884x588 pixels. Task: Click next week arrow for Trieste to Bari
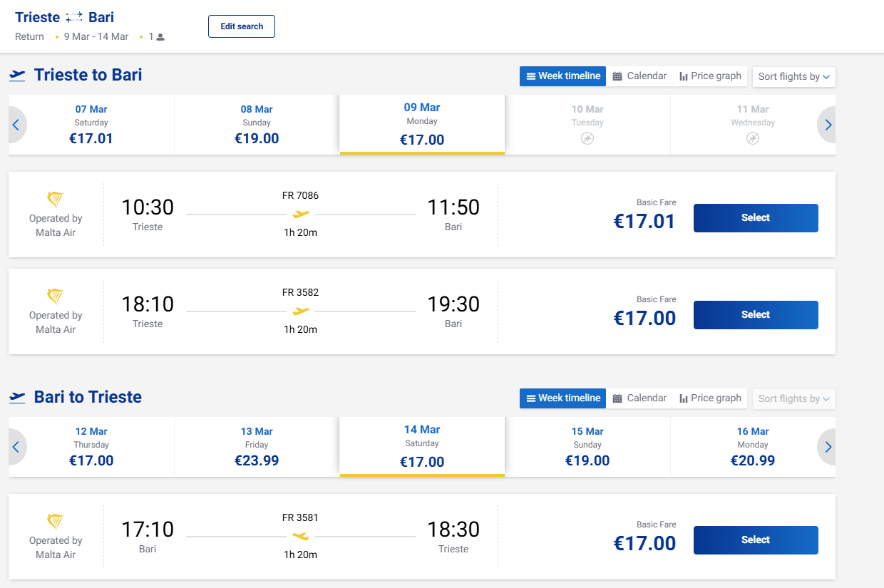click(828, 125)
